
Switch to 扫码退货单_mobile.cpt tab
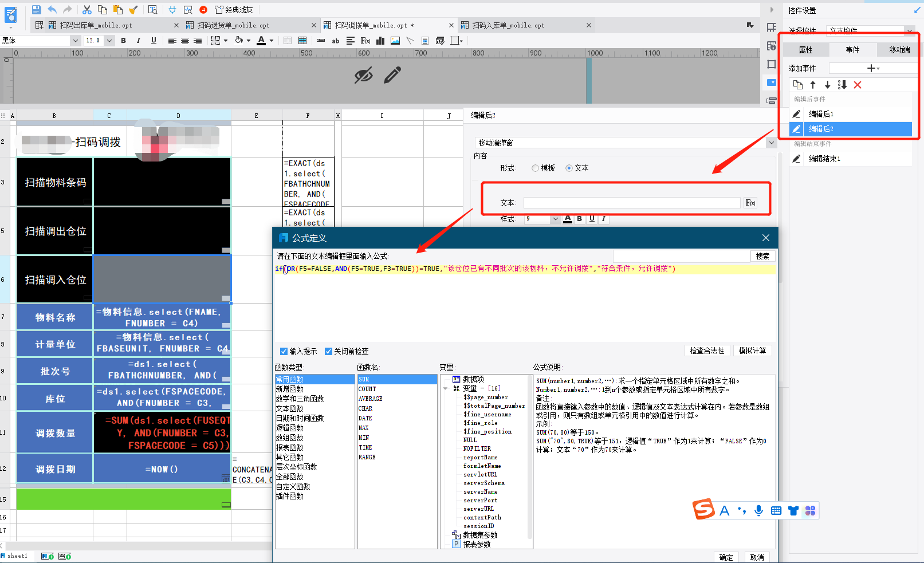coord(233,25)
